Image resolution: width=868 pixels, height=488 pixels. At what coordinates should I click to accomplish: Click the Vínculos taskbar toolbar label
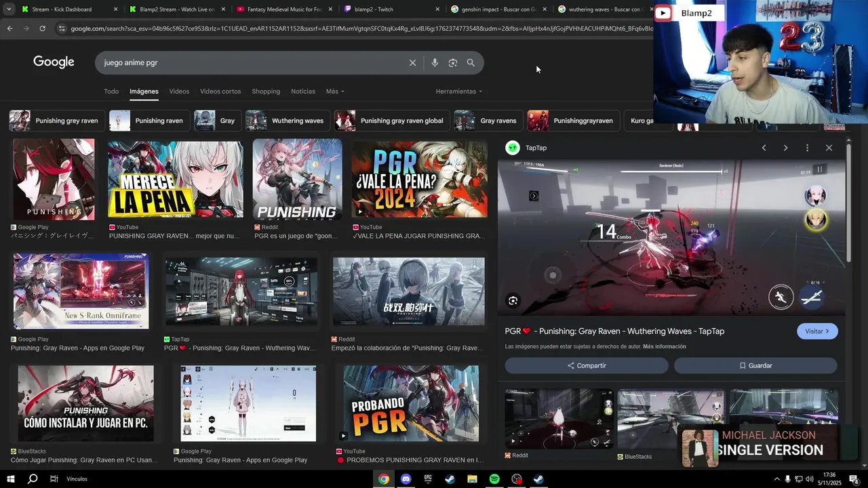[x=77, y=479]
